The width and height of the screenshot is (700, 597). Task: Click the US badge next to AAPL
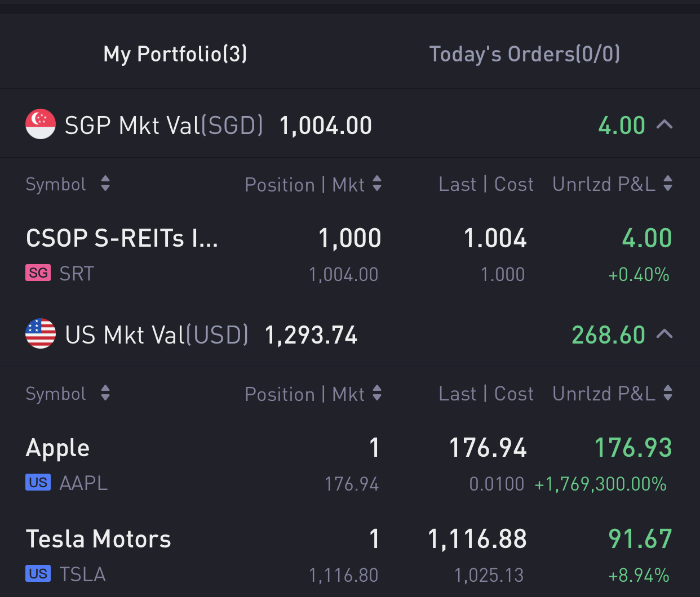38,483
